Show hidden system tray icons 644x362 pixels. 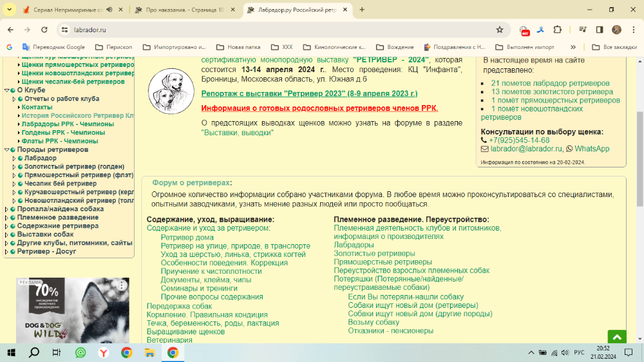point(531,352)
